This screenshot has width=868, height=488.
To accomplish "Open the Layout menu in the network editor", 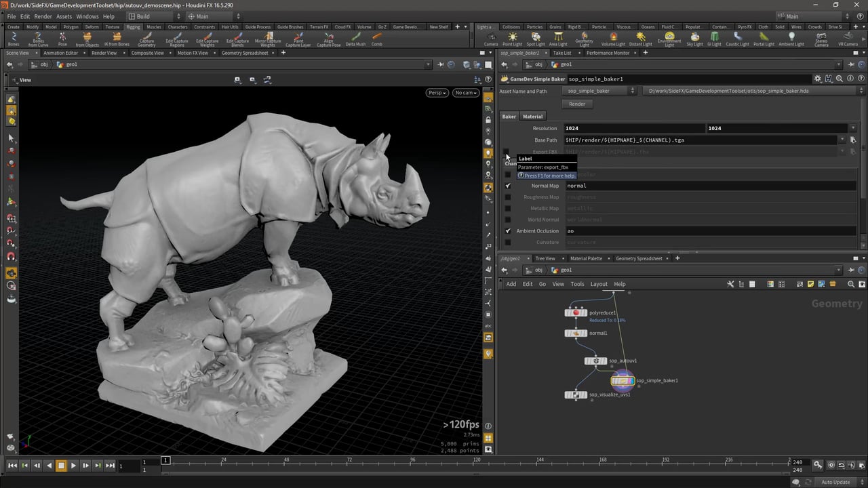I will [x=599, y=284].
